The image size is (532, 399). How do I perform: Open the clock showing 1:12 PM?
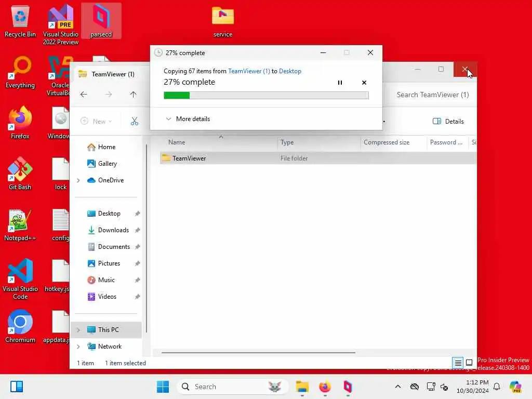[x=473, y=387]
